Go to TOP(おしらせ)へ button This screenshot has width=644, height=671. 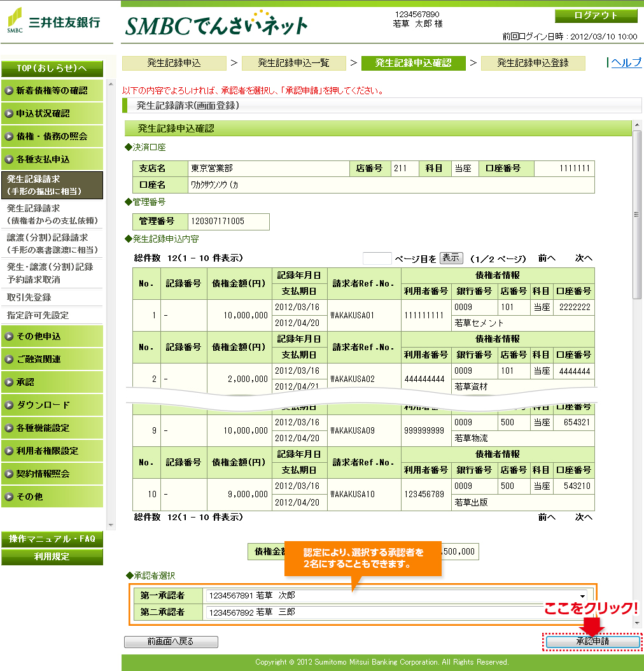click(52, 69)
